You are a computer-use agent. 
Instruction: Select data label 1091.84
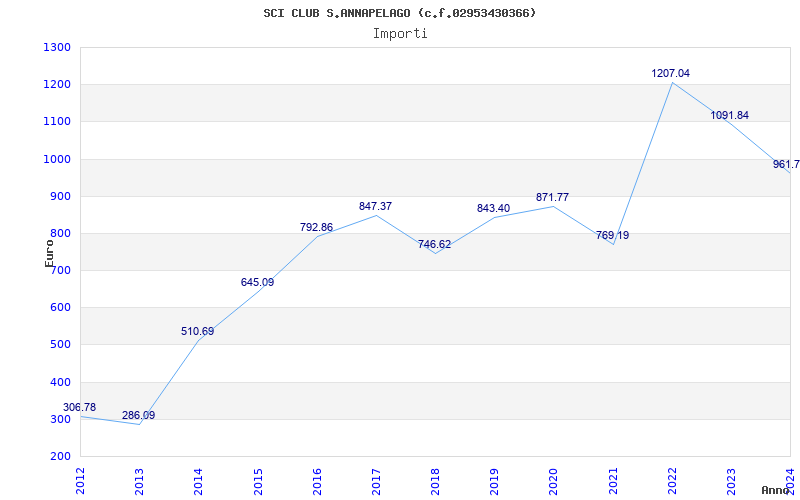[730, 115]
